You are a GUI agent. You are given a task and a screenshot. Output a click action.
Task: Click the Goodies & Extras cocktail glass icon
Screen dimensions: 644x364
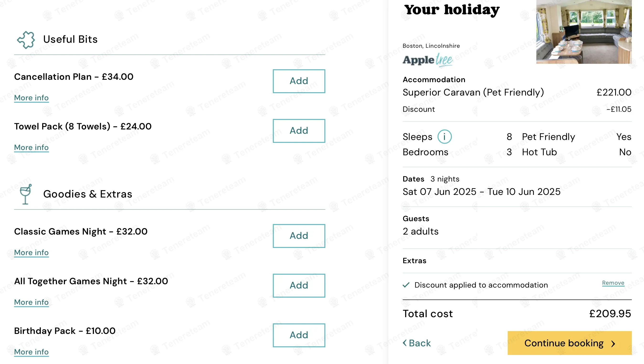pos(26,194)
